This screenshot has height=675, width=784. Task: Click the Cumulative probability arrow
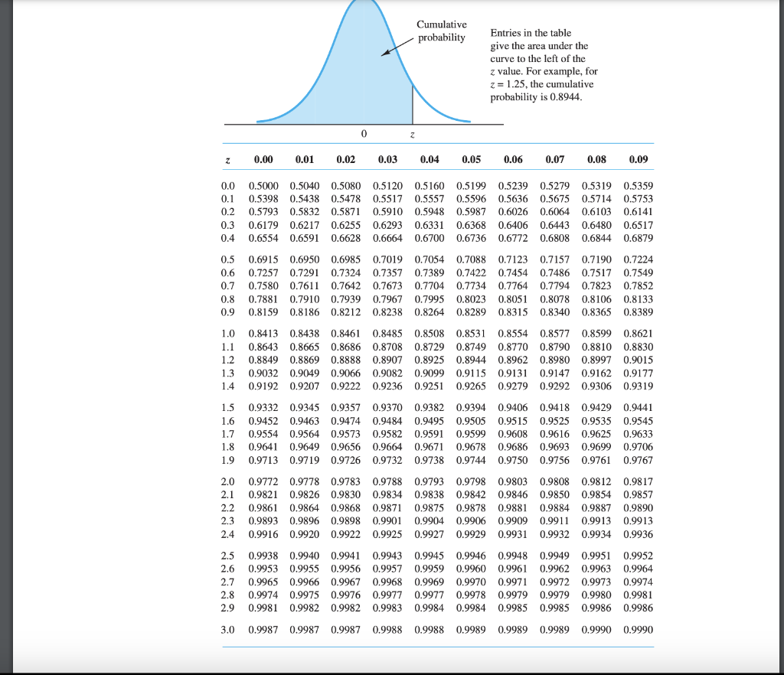pos(398,46)
